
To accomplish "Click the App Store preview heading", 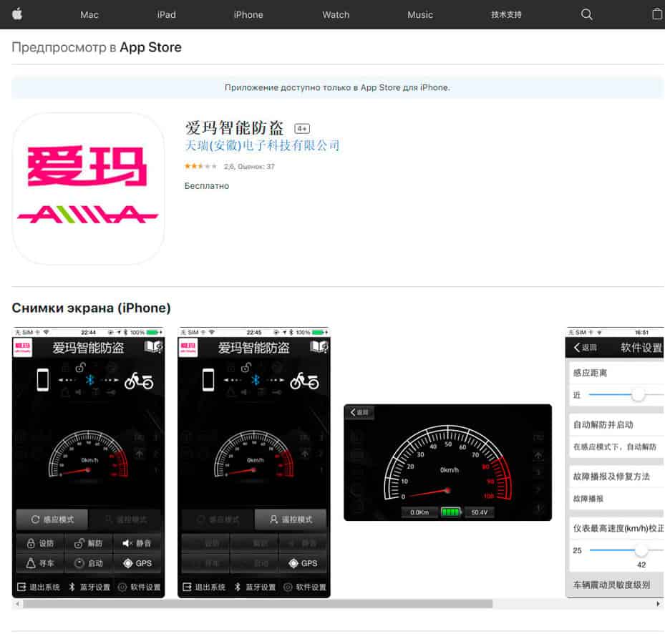I will point(97,47).
